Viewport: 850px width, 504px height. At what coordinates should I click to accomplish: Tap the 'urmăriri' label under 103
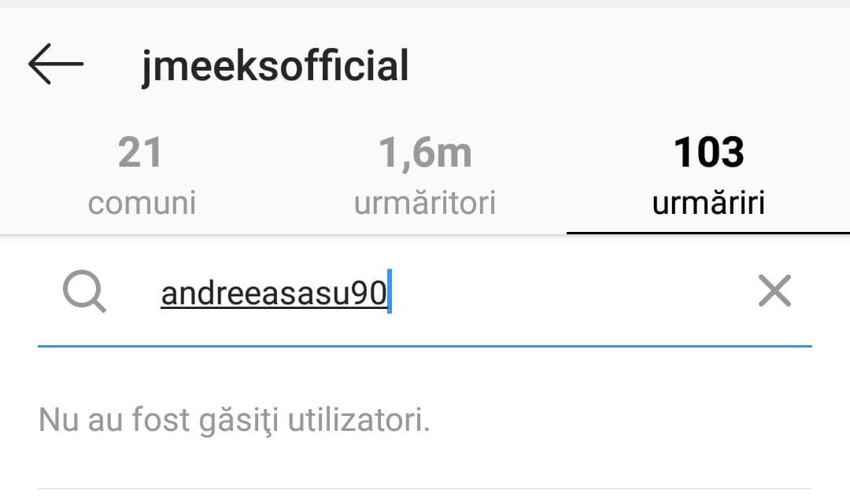click(x=708, y=204)
